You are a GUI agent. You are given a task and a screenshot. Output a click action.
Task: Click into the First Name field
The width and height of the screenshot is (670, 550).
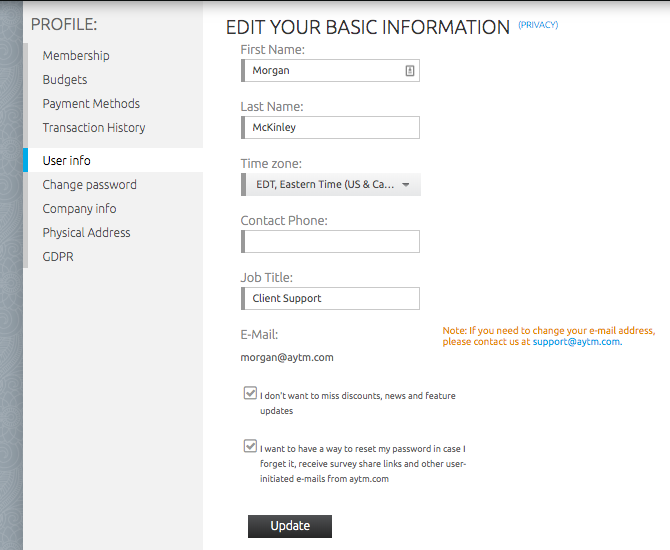[x=320, y=71]
